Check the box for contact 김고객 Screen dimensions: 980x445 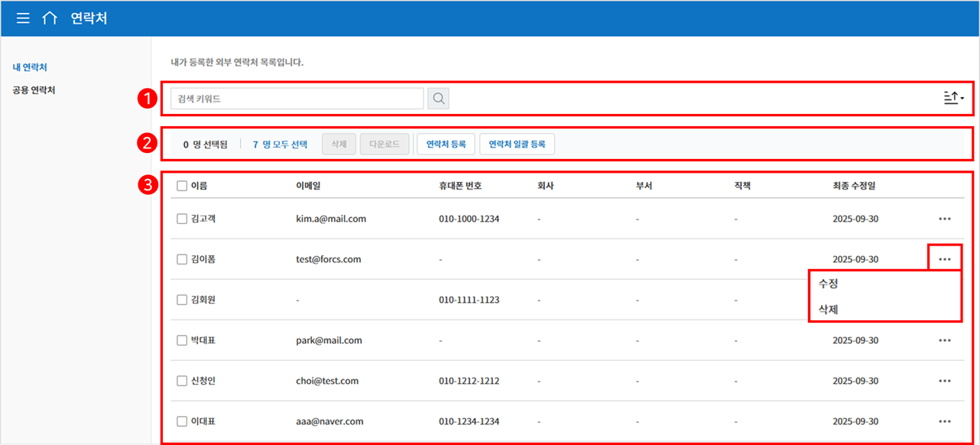click(182, 219)
